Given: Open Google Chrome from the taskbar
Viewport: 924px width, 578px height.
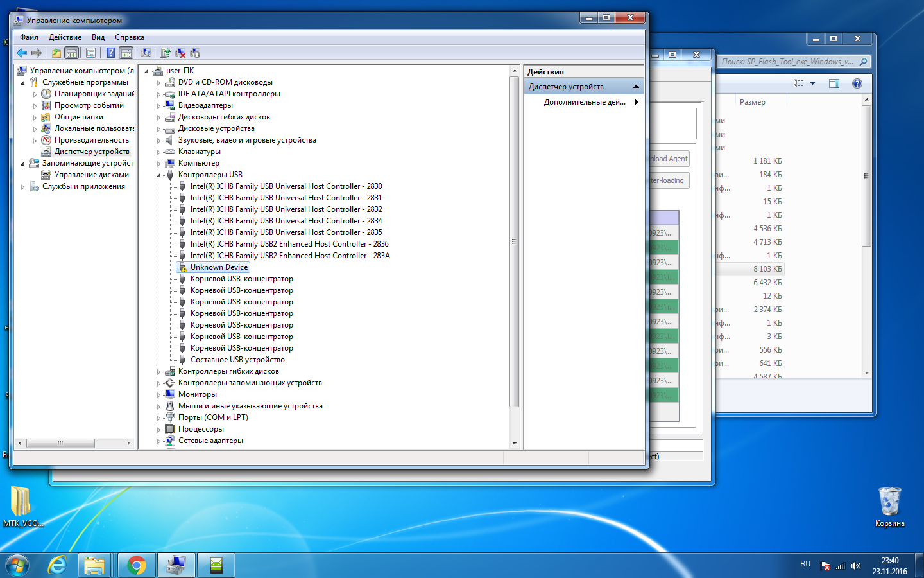Looking at the screenshot, I should pyautogui.click(x=136, y=565).
